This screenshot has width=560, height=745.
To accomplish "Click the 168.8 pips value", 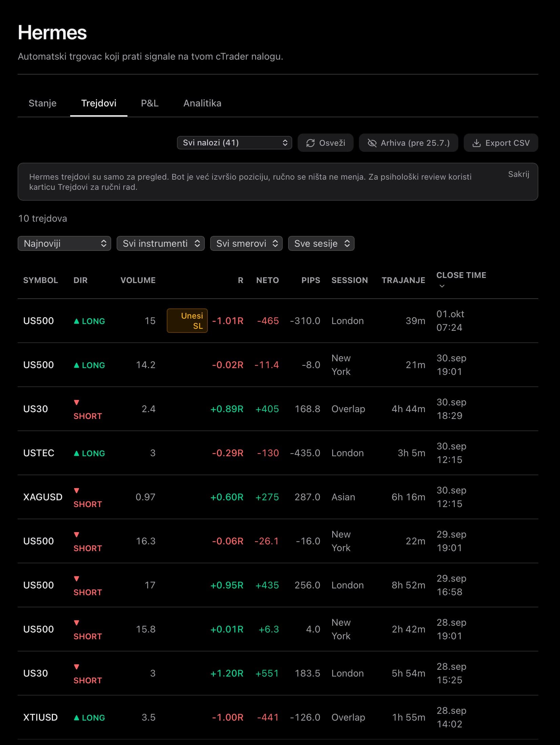I will click(307, 409).
